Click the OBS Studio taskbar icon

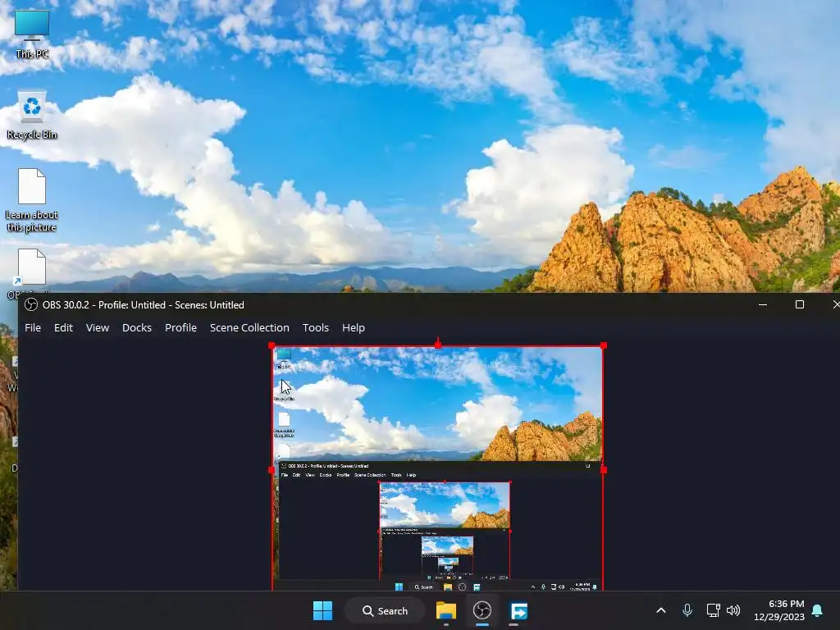pyautogui.click(x=482, y=610)
